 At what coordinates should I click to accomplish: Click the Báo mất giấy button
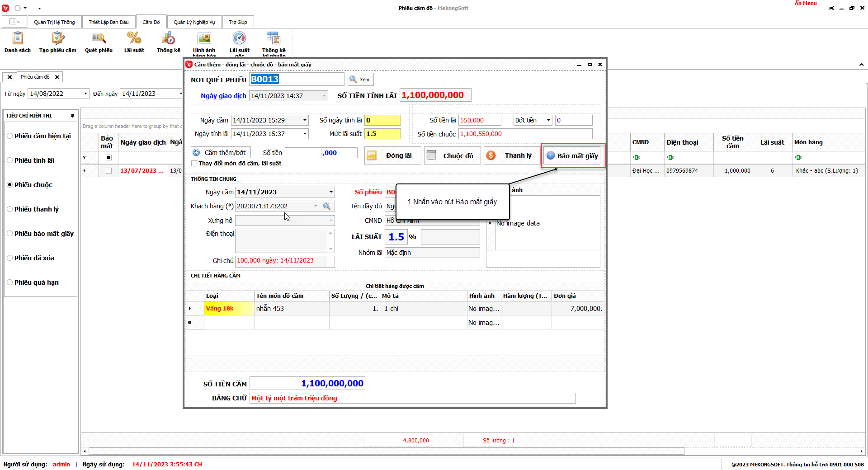point(572,156)
